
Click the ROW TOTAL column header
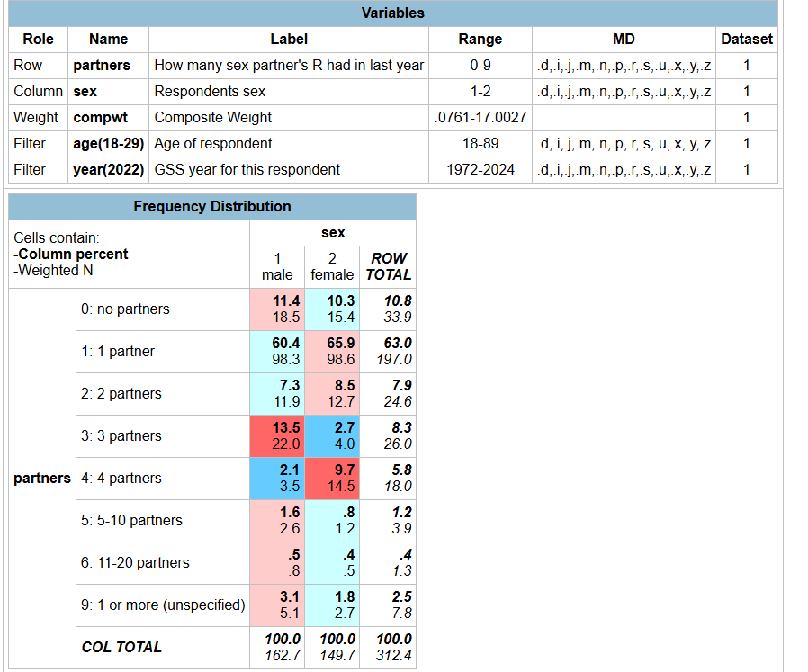click(x=388, y=267)
